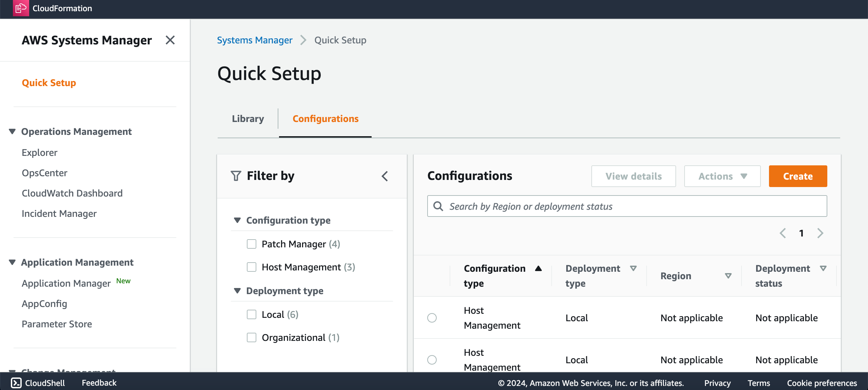The image size is (868, 390).
Task: Sort by Deployment type column arrow
Action: pos(633,268)
